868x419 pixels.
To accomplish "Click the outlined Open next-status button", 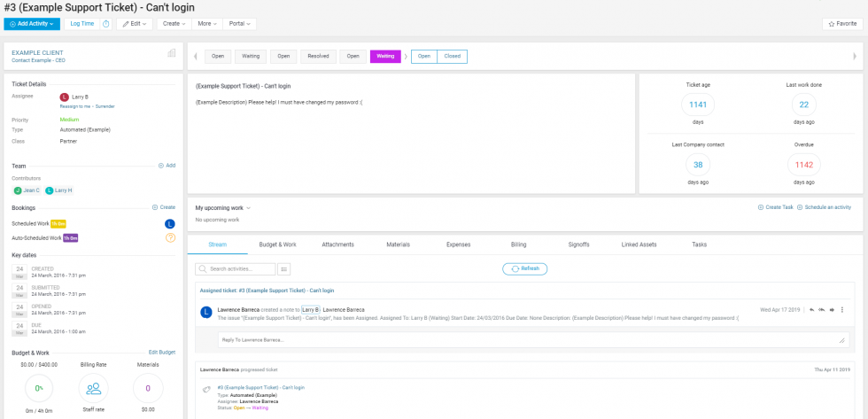I will 424,57.
